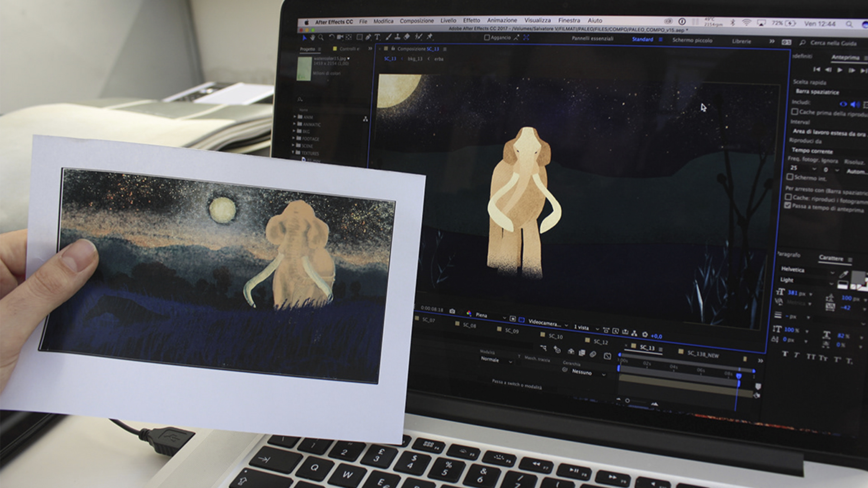Screen dimensions: 868x488
Task: Enable the Aggancio snapping checkbox
Action: [x=486, y=38]
